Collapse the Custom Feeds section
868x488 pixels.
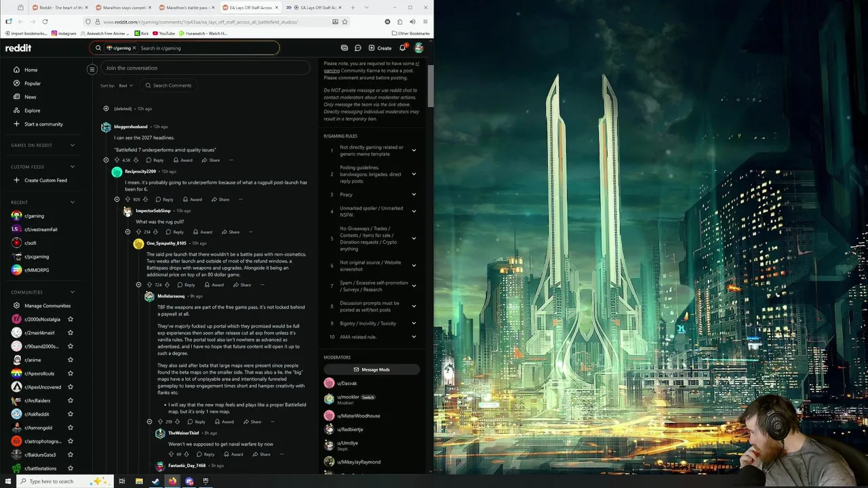pos(73,167)
